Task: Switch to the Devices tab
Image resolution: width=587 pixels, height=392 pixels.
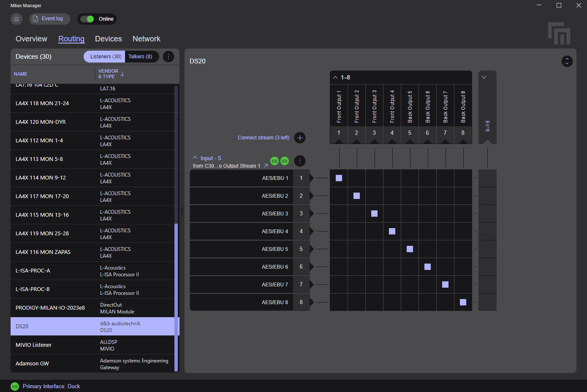Action: [108, 39]
